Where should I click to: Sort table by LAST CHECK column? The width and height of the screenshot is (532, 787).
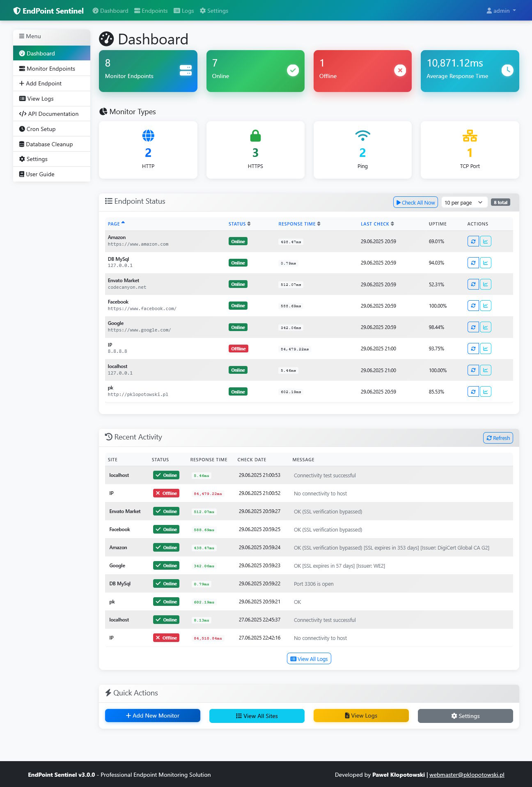point(377,224)
